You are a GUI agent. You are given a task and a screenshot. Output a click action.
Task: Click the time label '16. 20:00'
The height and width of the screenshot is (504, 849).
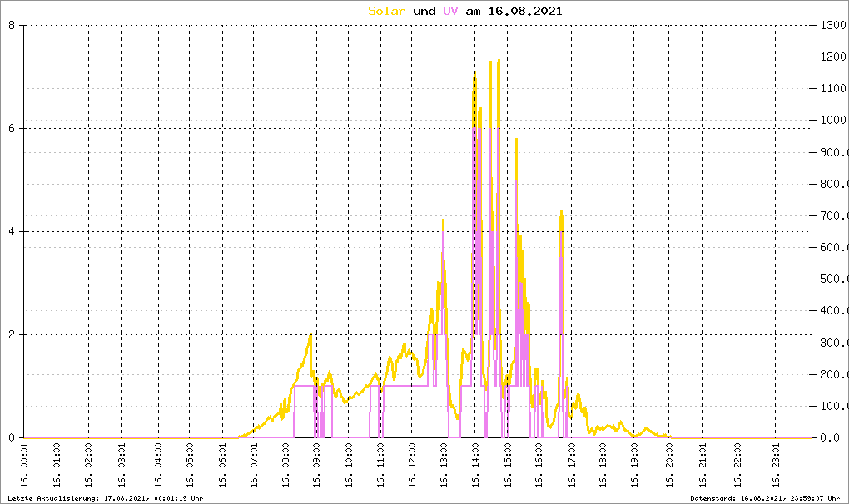[x=669, y=466]
